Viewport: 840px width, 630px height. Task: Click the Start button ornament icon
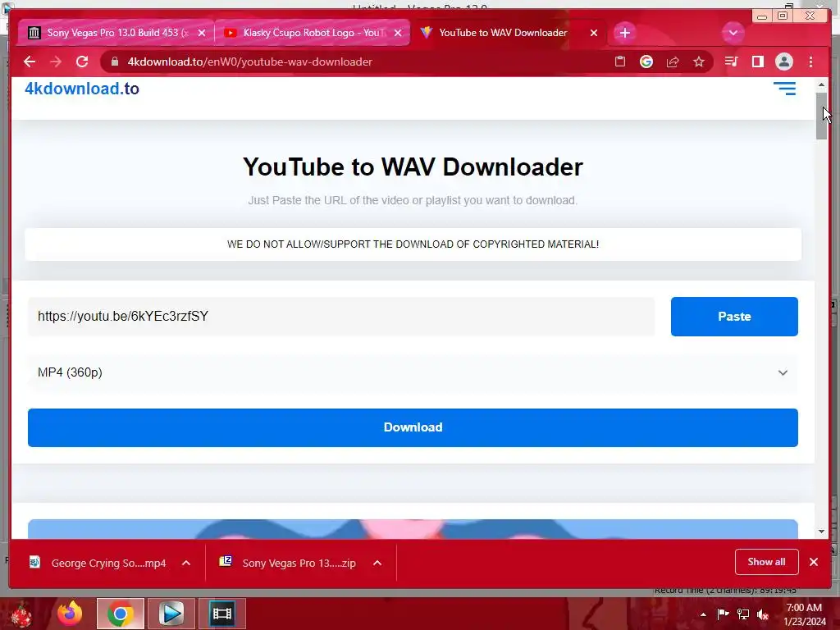(x=21, y=615)
